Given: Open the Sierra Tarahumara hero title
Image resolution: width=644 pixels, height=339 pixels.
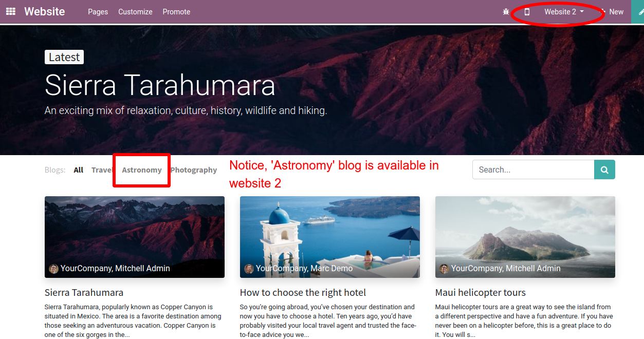Looking at the screenshot, I should point(160,85).
